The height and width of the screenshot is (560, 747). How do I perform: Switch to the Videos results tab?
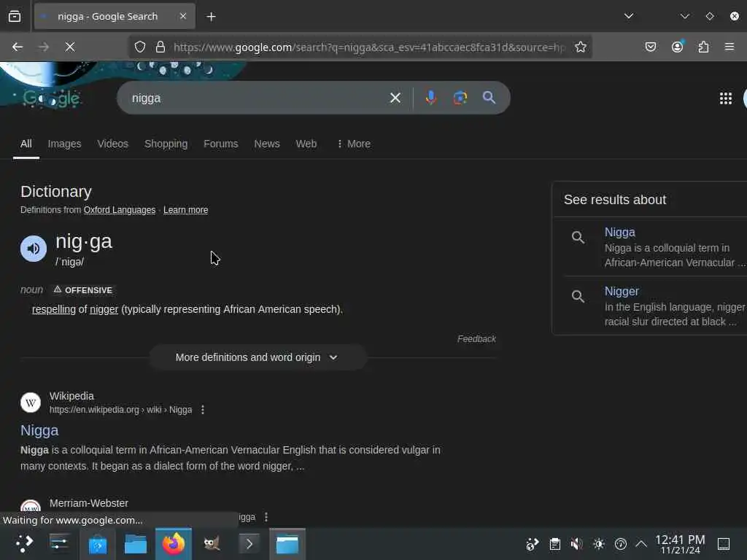pyautogui.click(x=113, y=144)
